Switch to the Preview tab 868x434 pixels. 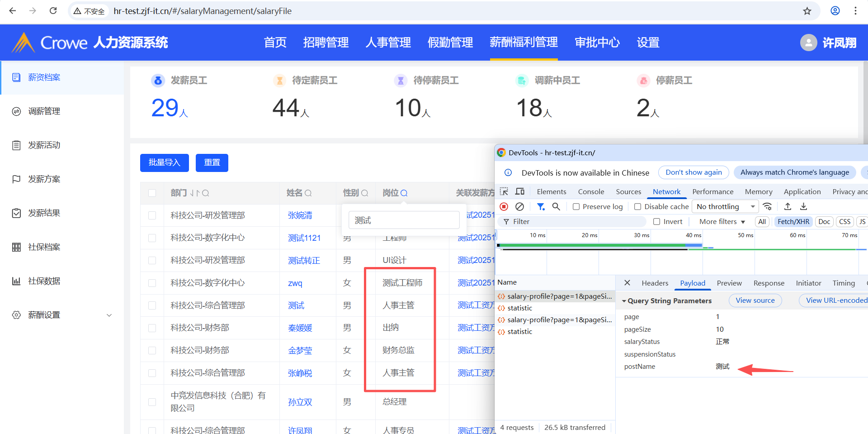[x=729, y=283]
